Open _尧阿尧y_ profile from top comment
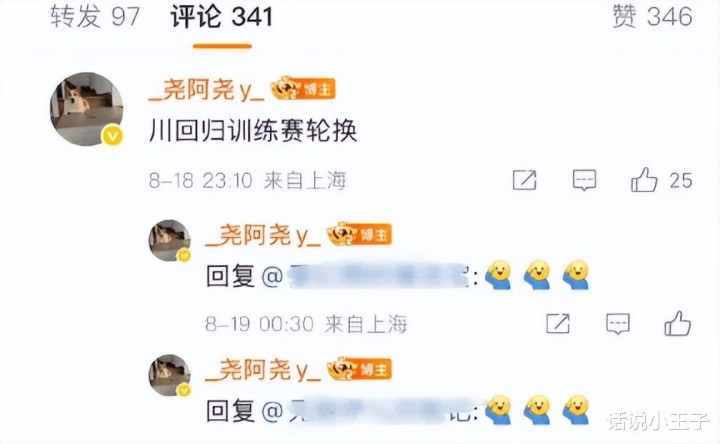Screen dimensions: 720x444 207,89
